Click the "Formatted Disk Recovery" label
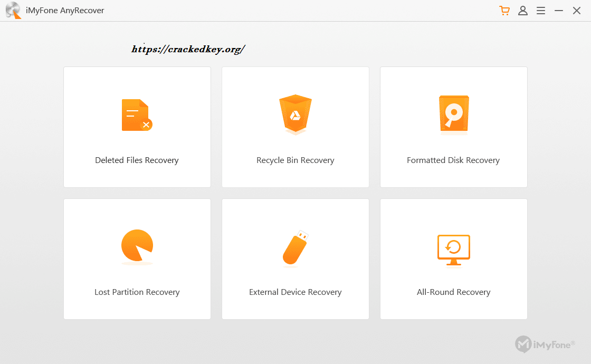 click(453, 160)
